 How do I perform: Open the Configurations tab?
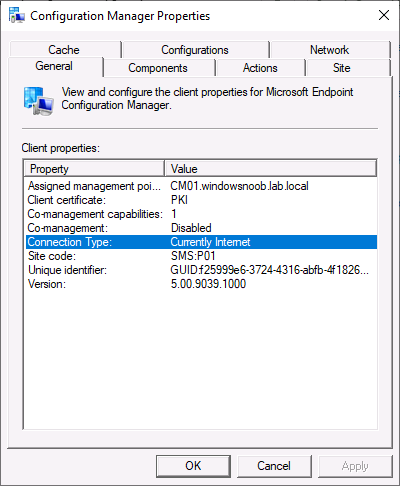point(195,50)
